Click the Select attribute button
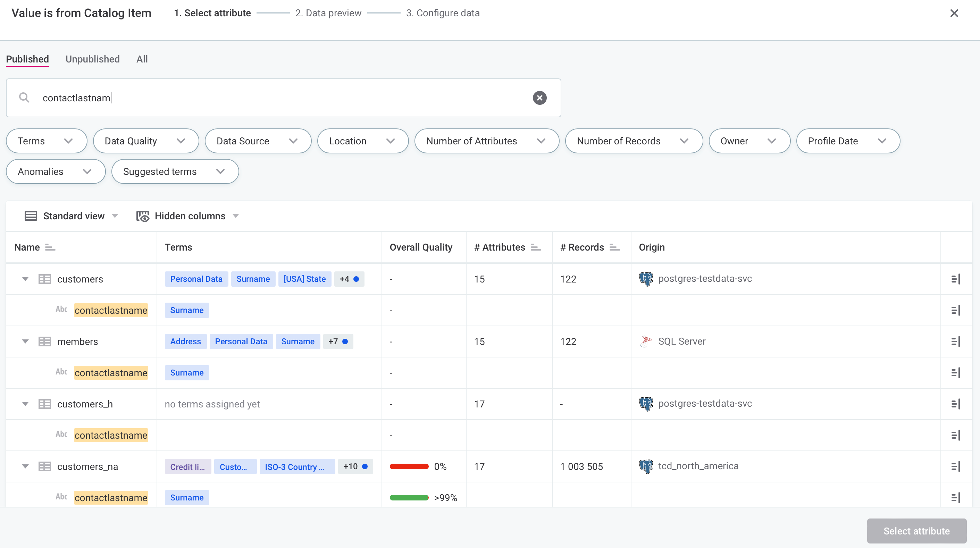 [917, 531]
